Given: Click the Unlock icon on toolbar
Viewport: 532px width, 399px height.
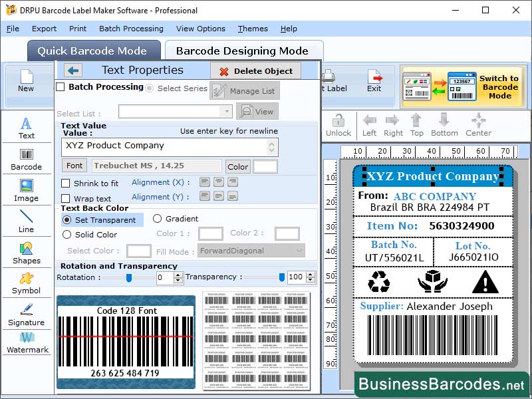Looking at the screenshot, I should pos(338,120).
